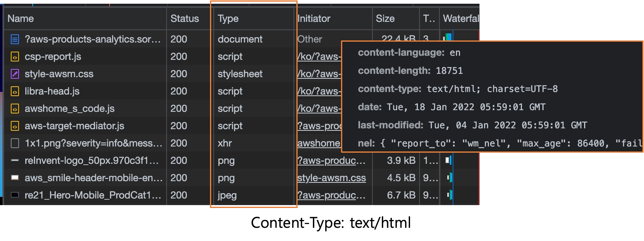644x241 pixels.
Task: Click the stylesheet icon next to style-awsm.css
Action: (15, 74)
